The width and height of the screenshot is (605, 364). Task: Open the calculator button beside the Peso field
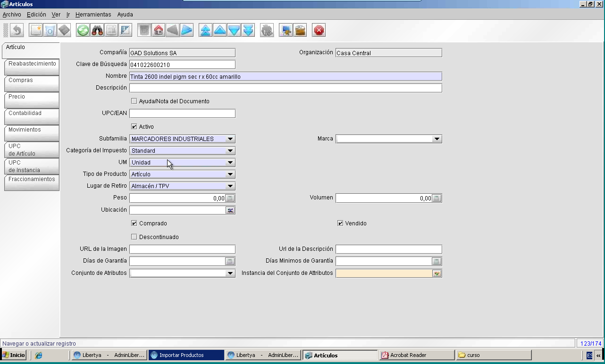tap(230, 199)
